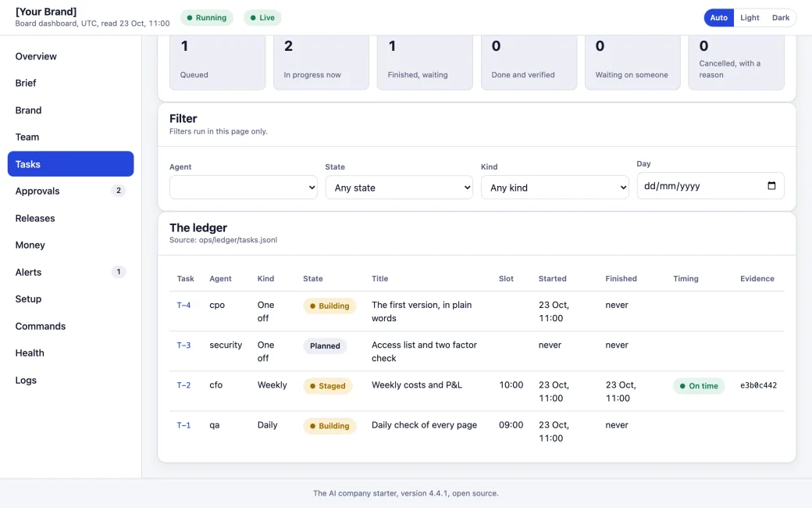The height and width of the screenshot is (508, 812).
Task: Open the Commands page
Action: click(70, 326)
